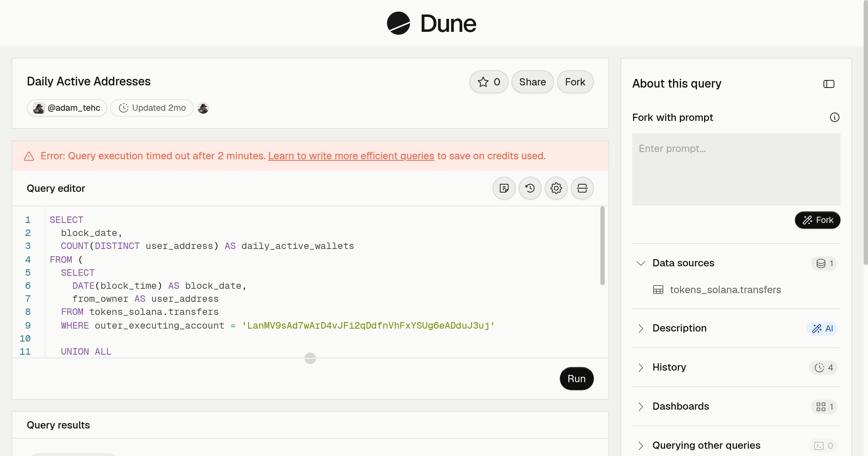The height and width of the screenshot is (456, 868).
Task: Click the Data sources count badge
Action: click(824, 263)
